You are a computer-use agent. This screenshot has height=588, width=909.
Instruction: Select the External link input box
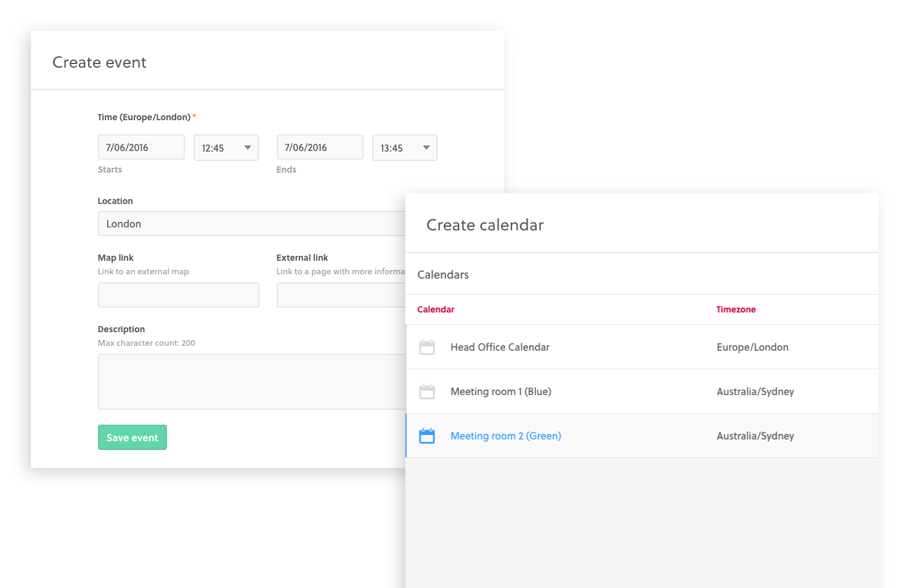point(340,295)
